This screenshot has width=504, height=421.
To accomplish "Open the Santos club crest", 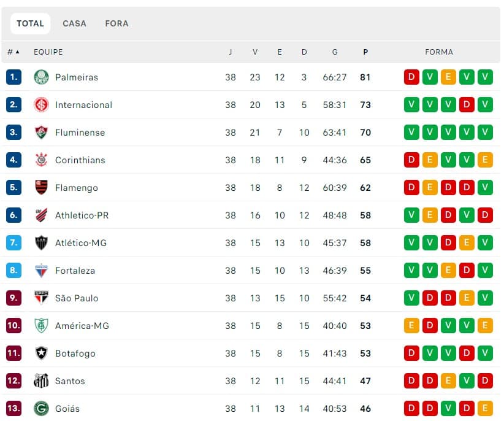I will click(41, 380).
